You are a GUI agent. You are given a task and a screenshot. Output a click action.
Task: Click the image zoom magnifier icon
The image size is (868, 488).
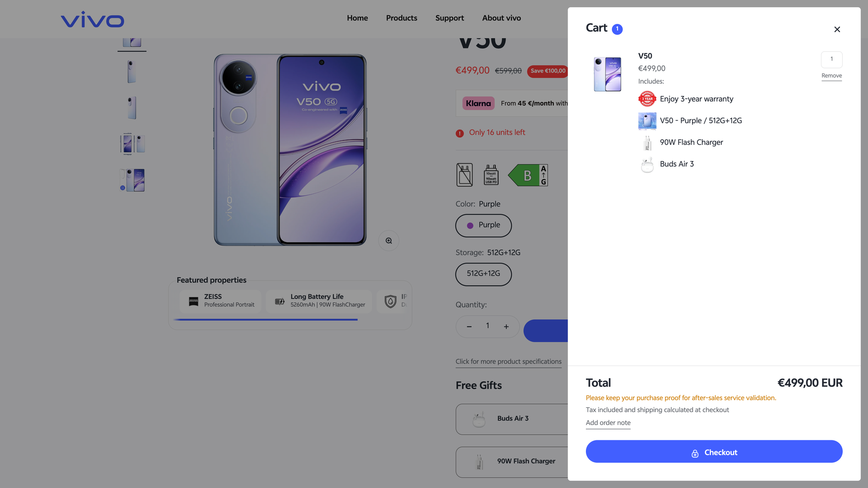point(388,241)
